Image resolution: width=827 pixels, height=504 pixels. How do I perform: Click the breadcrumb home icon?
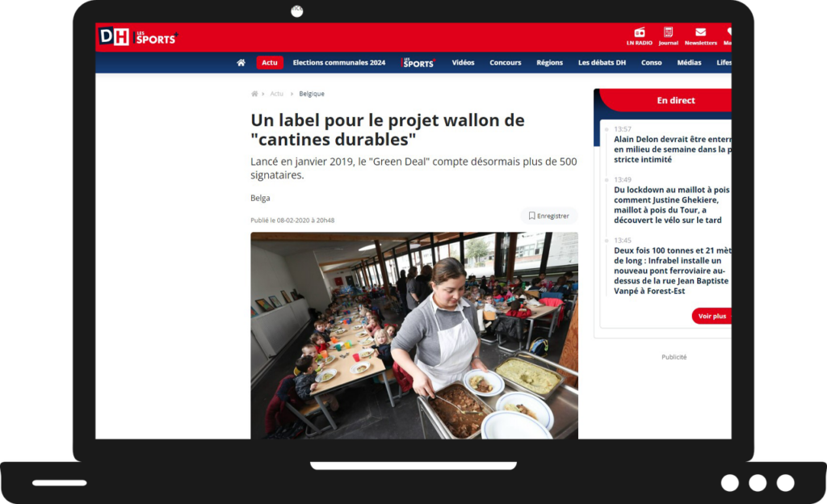pos(254,94)
